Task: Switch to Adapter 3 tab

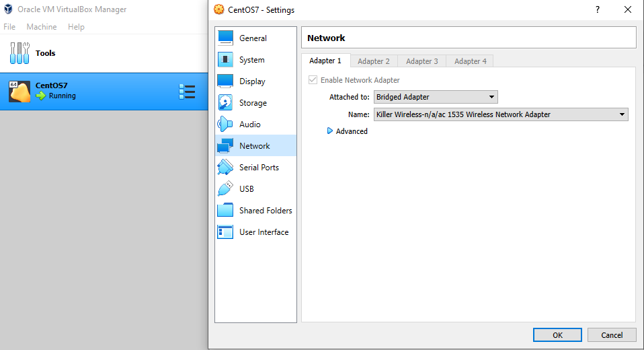Action: [421, 61]
